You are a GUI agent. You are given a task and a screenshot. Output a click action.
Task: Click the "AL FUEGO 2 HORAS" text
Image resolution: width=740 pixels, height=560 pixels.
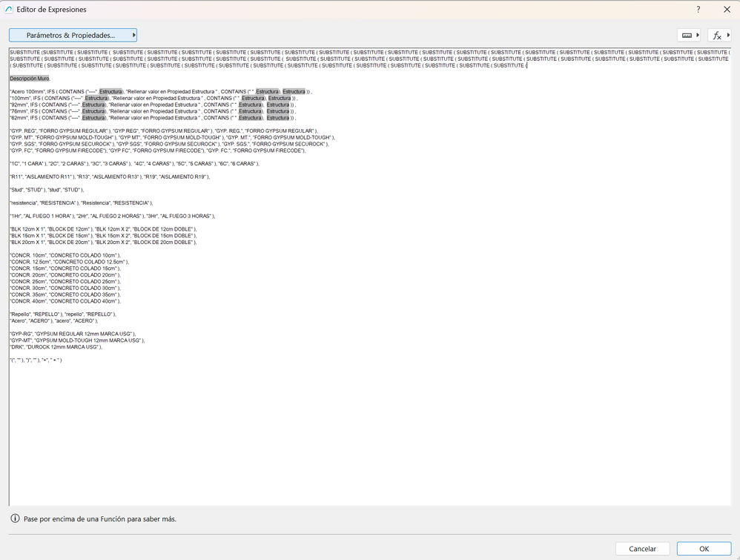click(116, 216)
